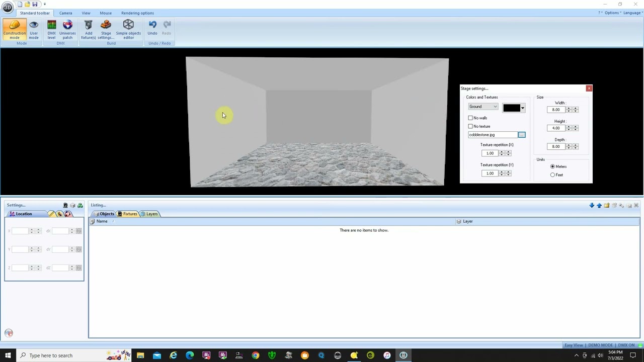
Task: Click the blue down arrow in Listing panel
Action: (592, 205)
